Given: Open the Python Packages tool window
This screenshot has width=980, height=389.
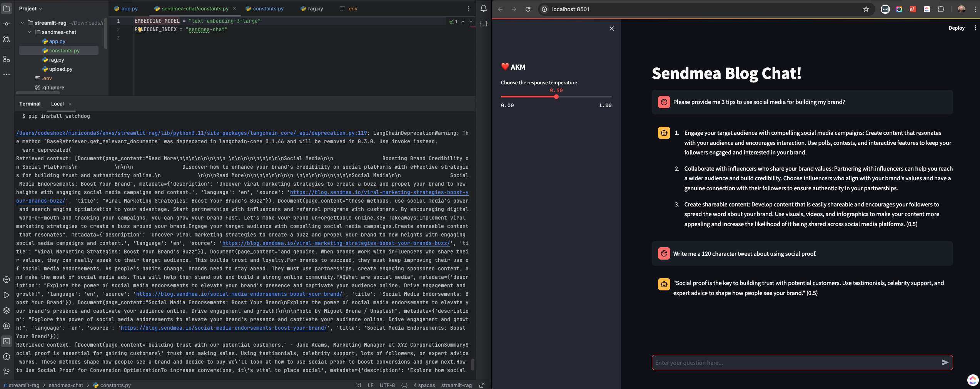Looking at the screenshot, I should (7, 280).
